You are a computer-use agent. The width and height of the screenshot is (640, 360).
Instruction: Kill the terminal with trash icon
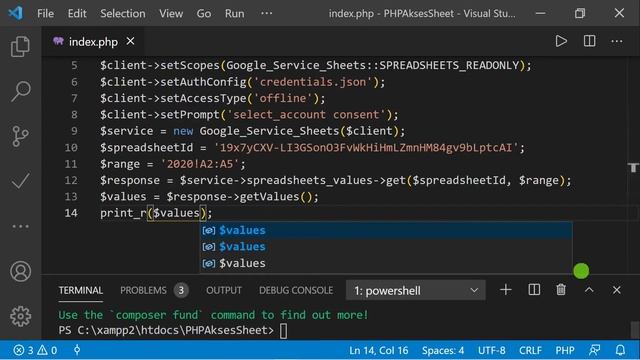coord(561,290)
